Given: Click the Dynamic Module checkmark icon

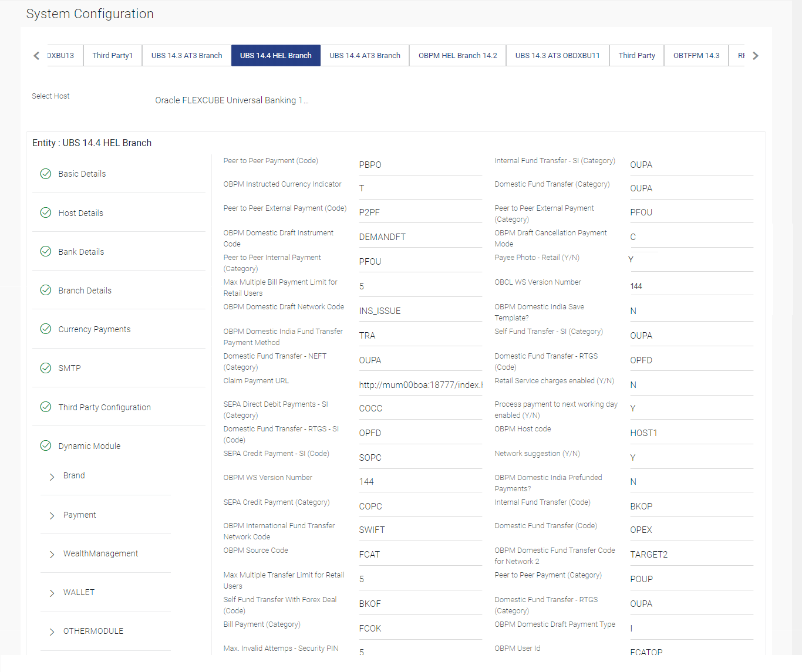Looking at the screenshot, I should (46, 445).
